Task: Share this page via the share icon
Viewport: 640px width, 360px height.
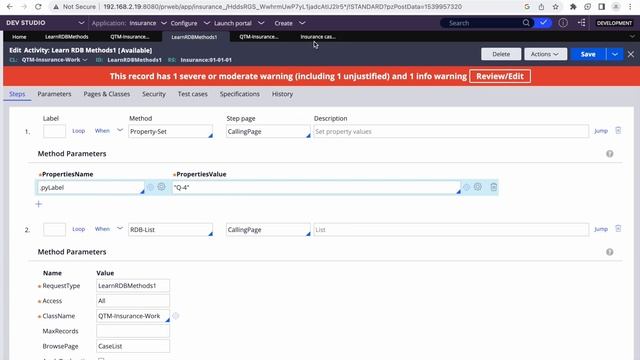Action: (x=541, y=7)
